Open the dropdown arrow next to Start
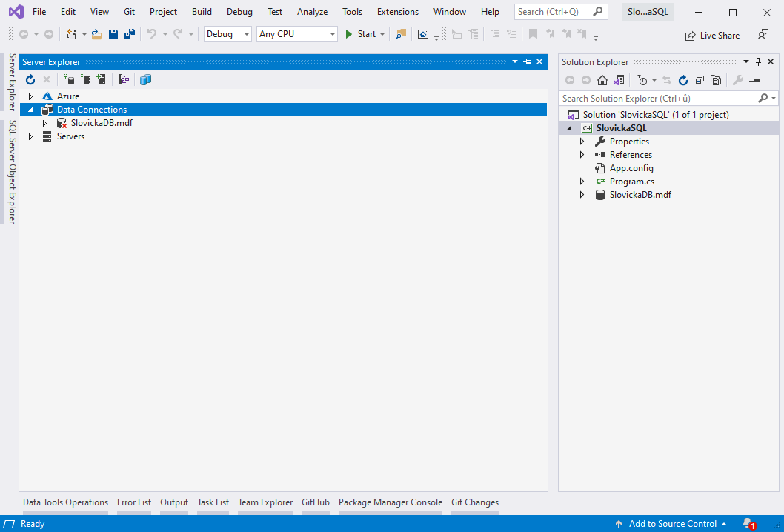Viewport: 784px width, 532px height. tap(382, 35)
